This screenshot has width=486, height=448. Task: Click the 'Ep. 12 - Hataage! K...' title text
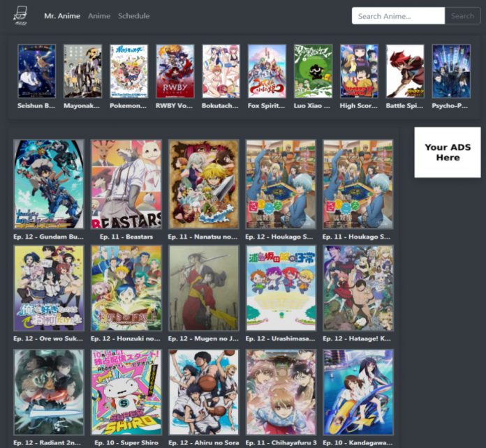357,338
